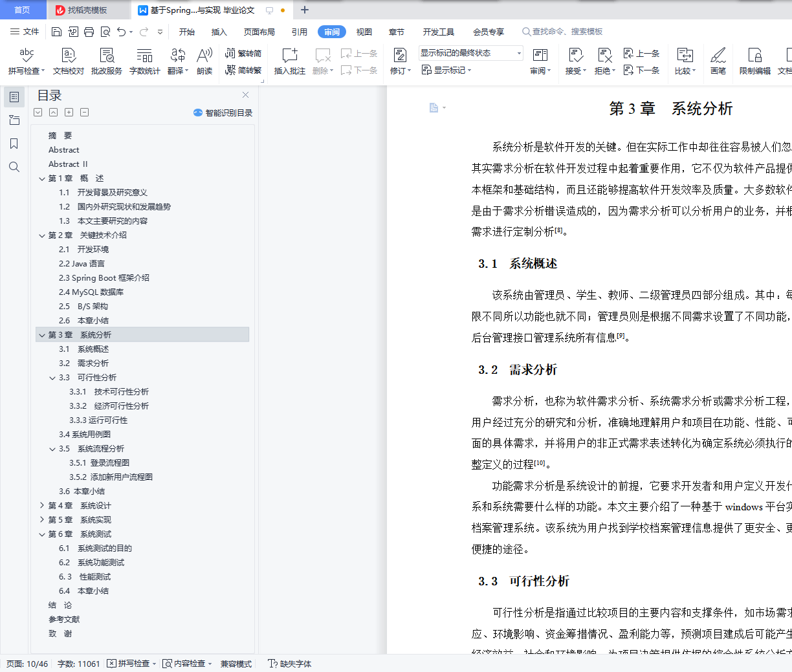Collapse the 3.5 系统流程分析 node
This screenshot has width=792, height=672.
[52, 449]
